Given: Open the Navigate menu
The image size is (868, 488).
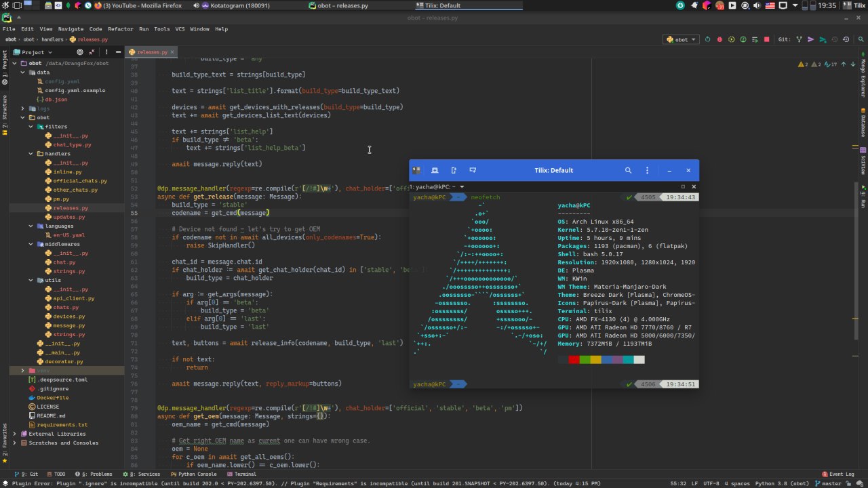Looking at the screenshot, I should (x=71, y=29).
